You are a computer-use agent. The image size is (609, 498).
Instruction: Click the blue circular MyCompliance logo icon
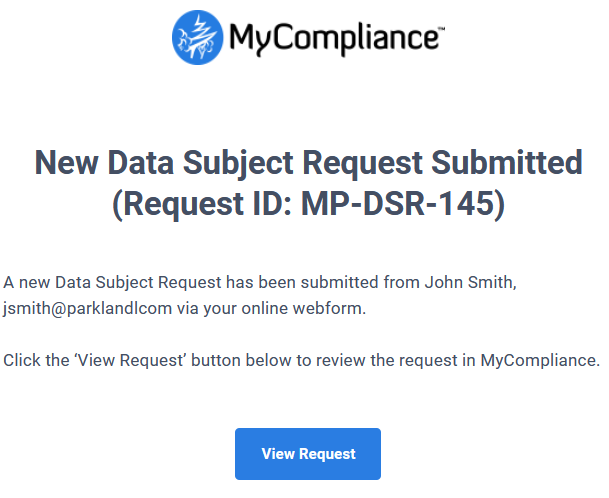pos(197,37)
